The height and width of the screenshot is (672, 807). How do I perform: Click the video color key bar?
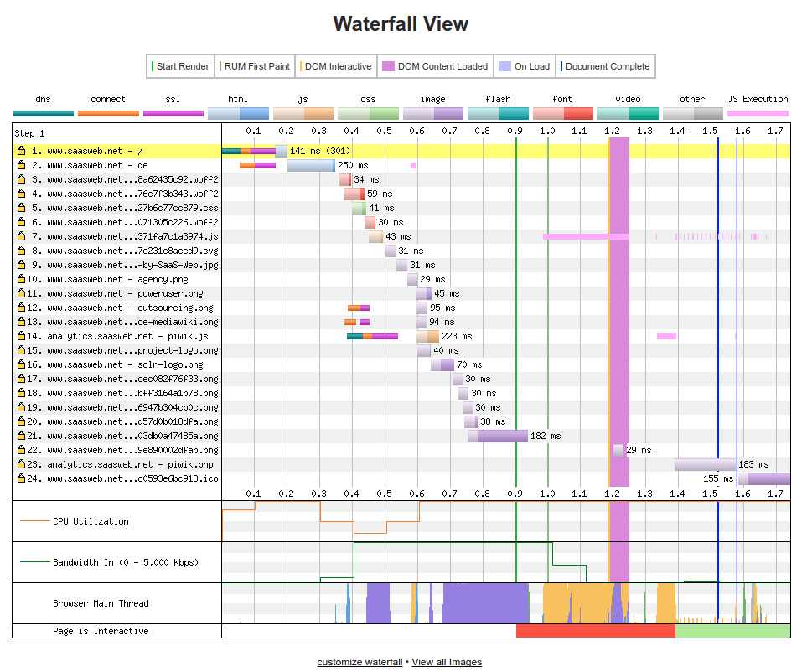(x=628, y=113)
